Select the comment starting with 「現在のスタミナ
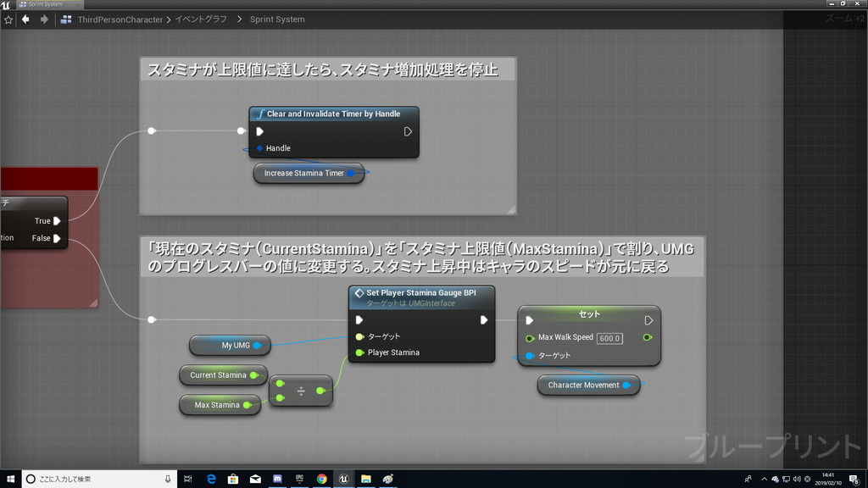Viewport: 868px width, 488px height. point(422,258)
